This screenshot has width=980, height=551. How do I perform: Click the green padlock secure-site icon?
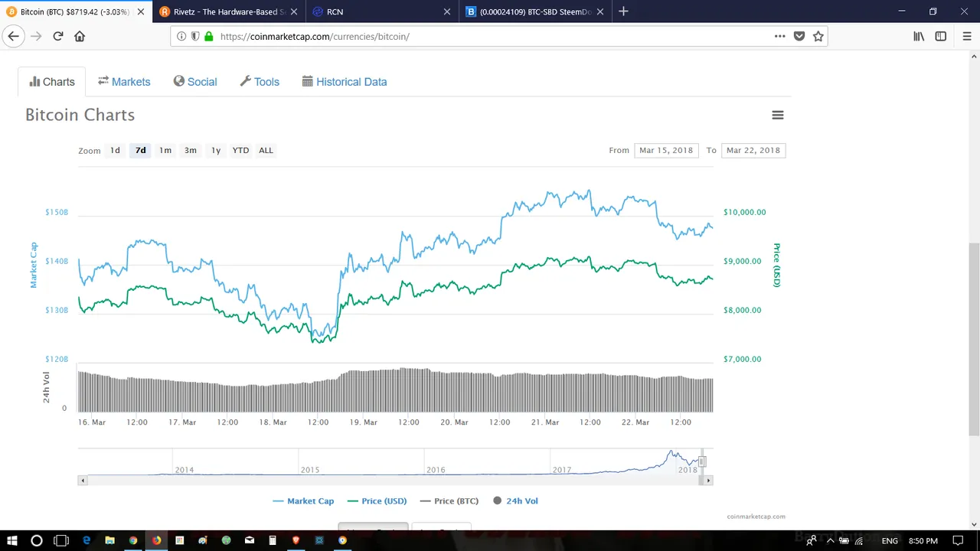[x=208, y=36]
